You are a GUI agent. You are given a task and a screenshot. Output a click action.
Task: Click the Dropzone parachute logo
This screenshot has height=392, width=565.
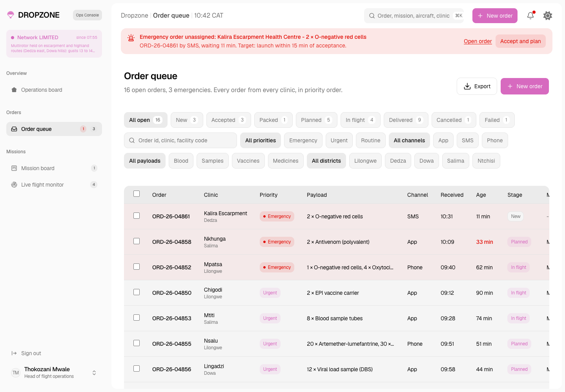point(11,15)
